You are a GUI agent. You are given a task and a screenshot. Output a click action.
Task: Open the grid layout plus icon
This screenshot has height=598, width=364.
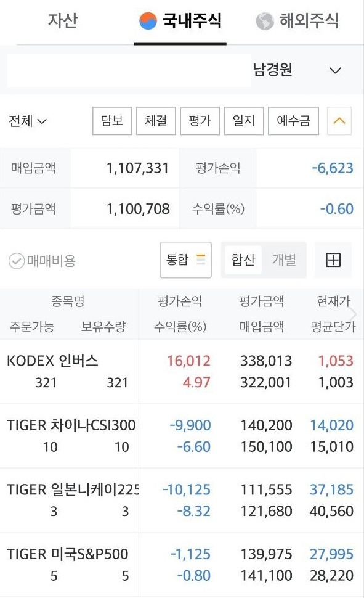point(333,260)
